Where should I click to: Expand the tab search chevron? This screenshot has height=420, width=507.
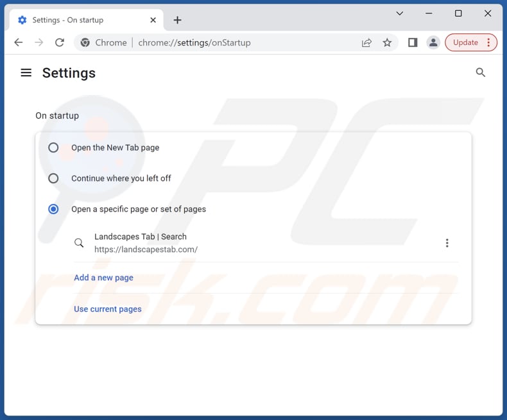click(400, 13)
